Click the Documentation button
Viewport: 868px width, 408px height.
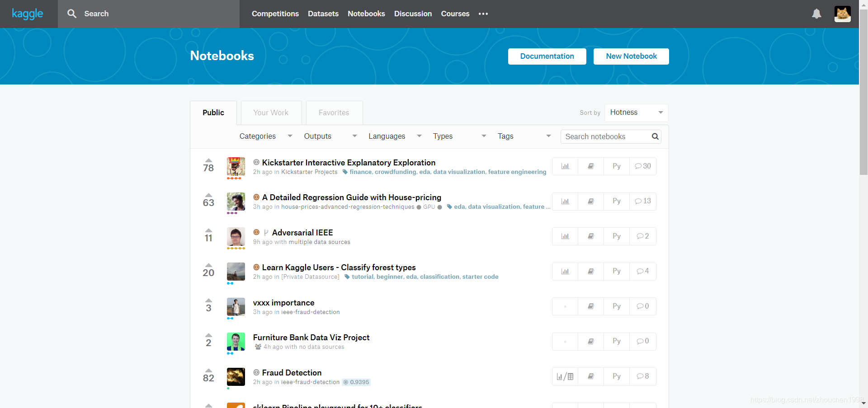547,56
